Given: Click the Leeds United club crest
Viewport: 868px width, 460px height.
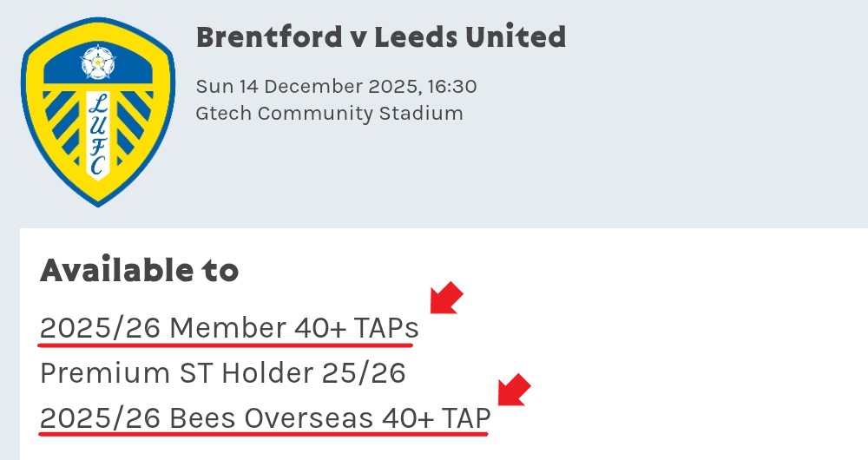Looking at the screenshot, I should (97, 113).
